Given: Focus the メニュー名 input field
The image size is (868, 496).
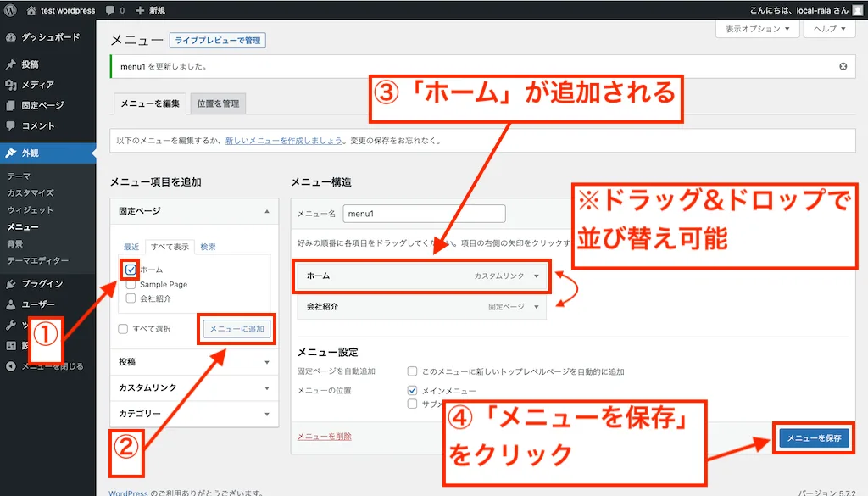Looking at the screenshot, I should [424, 214].
